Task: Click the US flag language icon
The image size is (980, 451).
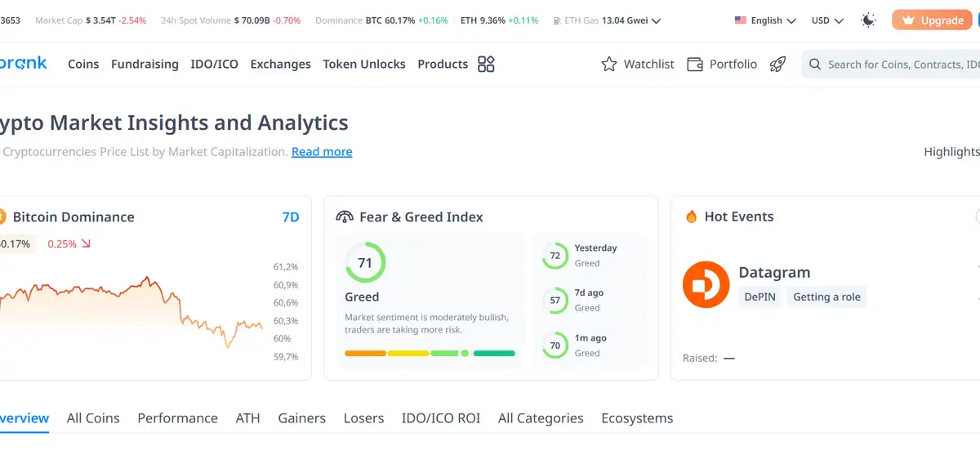Action: pyautogui.click(x=741, y=20)
